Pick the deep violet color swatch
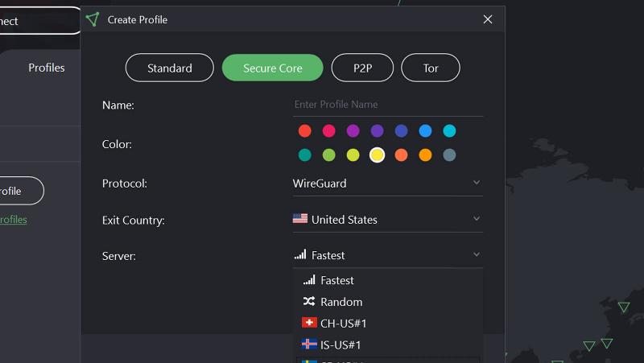 [x=377, y=131]
